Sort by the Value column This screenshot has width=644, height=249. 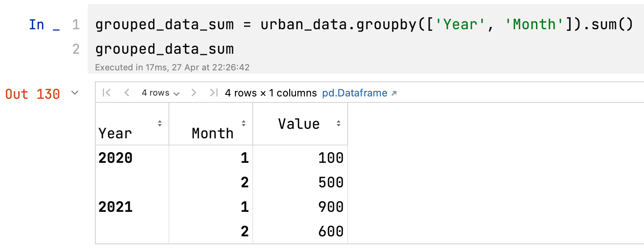click(339, 123)
